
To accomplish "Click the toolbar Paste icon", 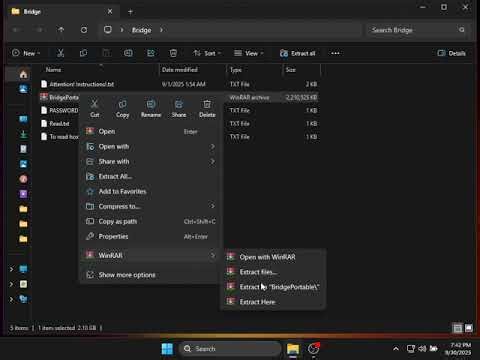I will [106, 53].
